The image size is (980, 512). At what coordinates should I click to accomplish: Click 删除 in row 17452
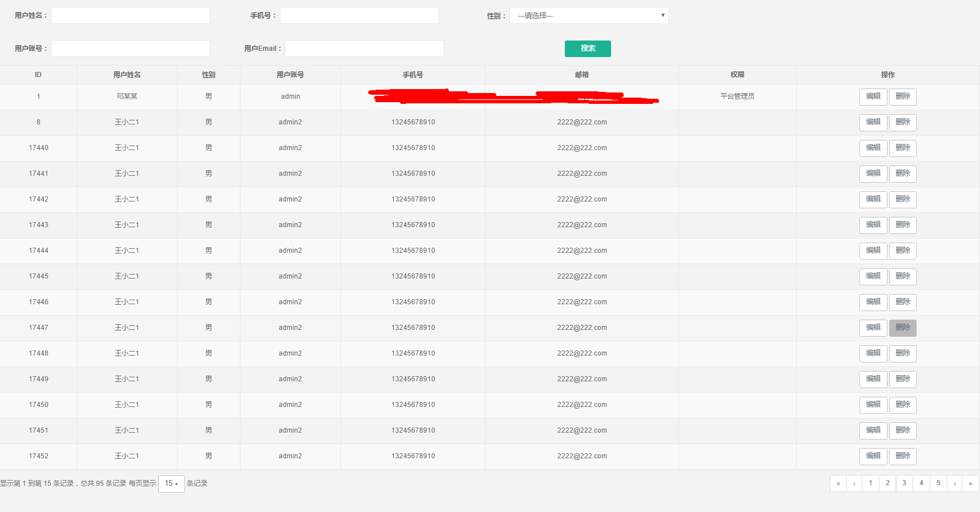(903, 456)
